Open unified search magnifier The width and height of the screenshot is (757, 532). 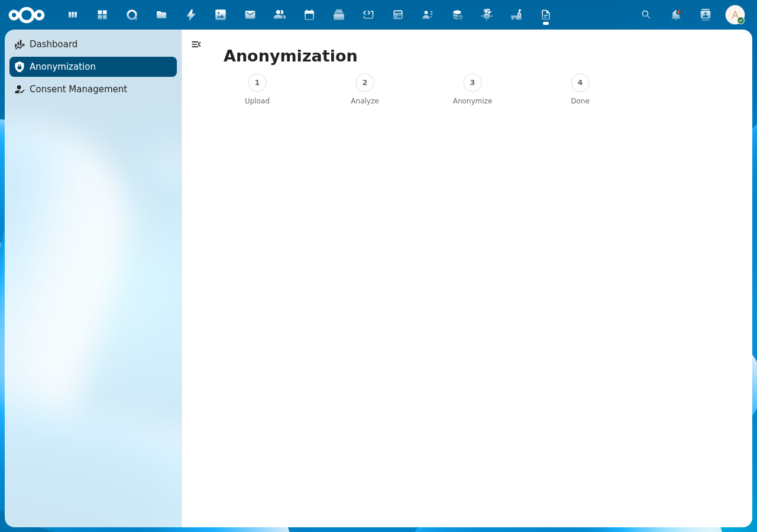tap(646, 15)
